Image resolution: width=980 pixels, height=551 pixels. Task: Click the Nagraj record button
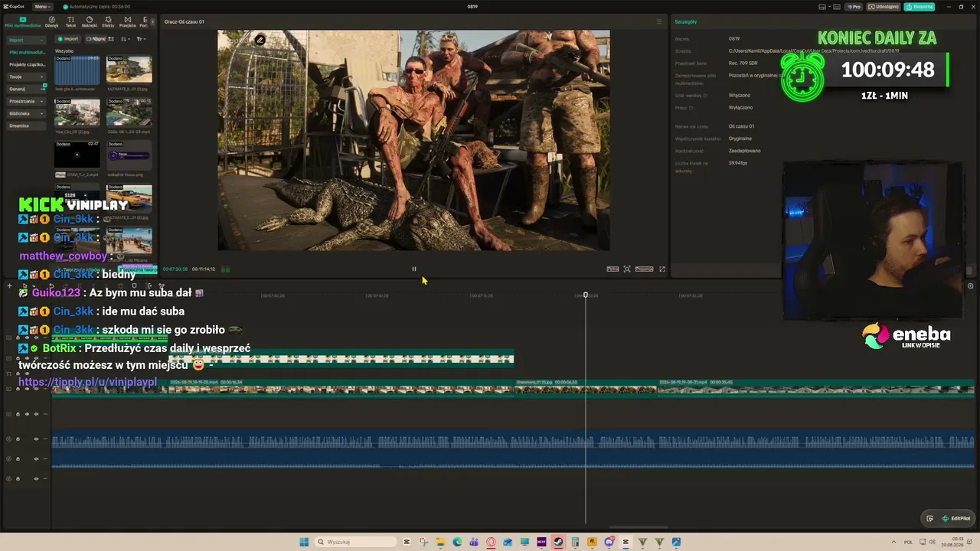[x=95, y=39]
